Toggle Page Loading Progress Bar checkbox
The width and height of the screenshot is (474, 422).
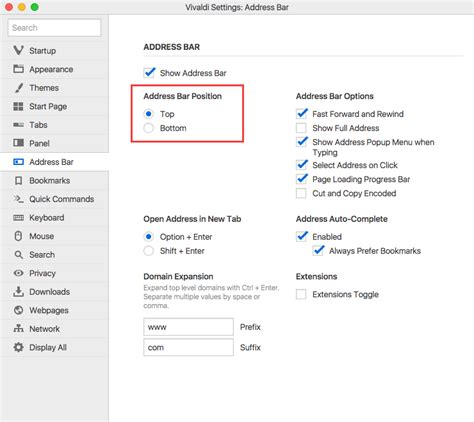[301, 179]
